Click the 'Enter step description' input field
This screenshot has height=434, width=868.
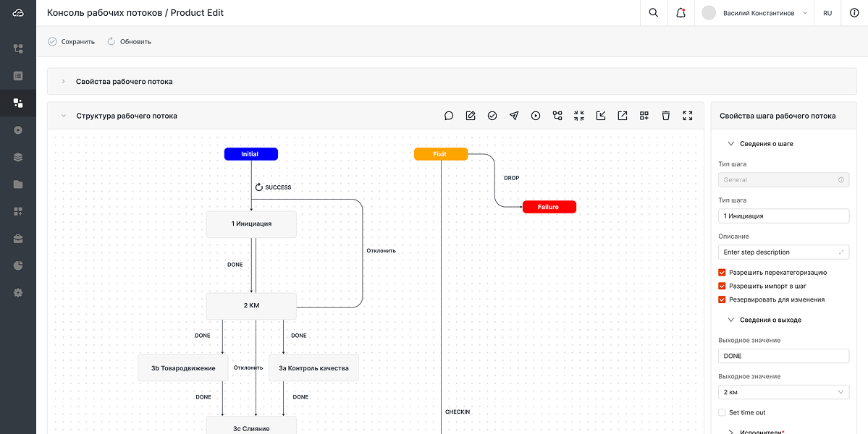[778, 252]
